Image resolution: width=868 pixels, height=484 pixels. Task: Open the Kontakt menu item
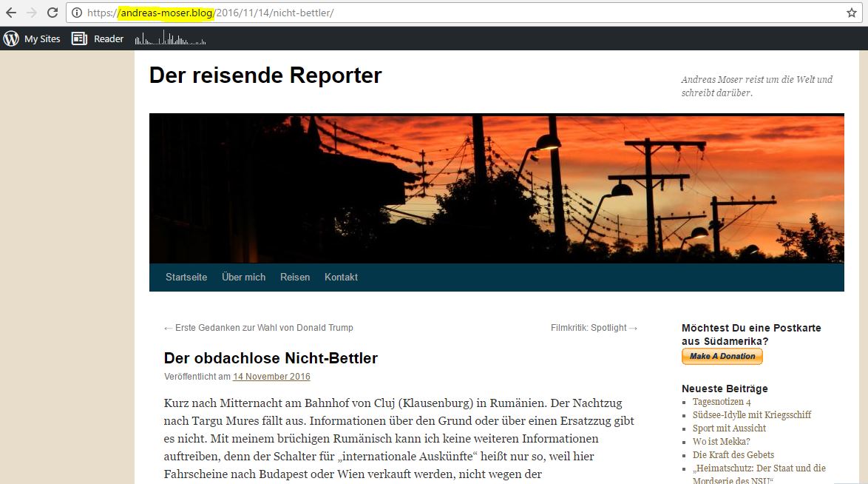click(x=341, y=277)
